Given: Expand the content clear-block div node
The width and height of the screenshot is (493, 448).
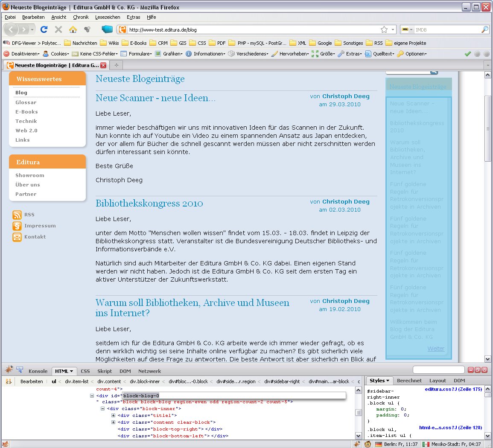Looking at the screenshot, I should [x=113, y=422].
